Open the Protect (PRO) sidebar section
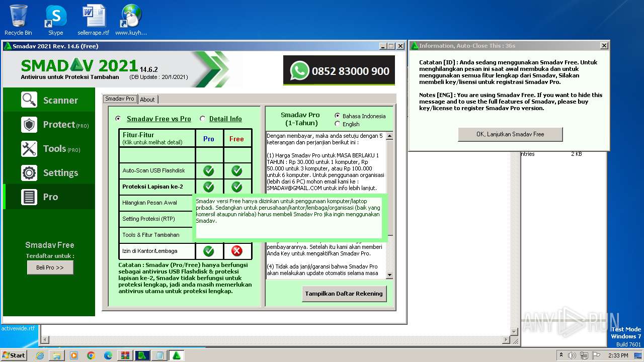This screenshot has height=362, width=644. tap(49, 124)
